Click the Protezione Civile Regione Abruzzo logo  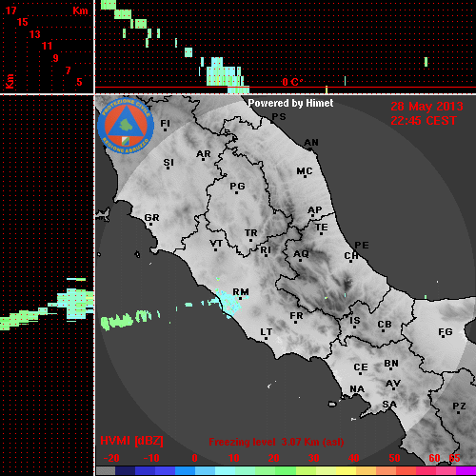tap(126, 127)
